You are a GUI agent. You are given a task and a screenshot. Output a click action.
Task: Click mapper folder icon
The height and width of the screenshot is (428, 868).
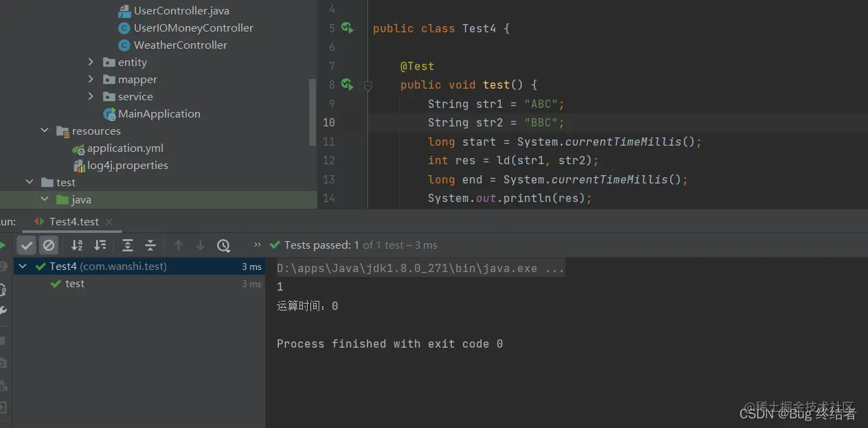109,80
